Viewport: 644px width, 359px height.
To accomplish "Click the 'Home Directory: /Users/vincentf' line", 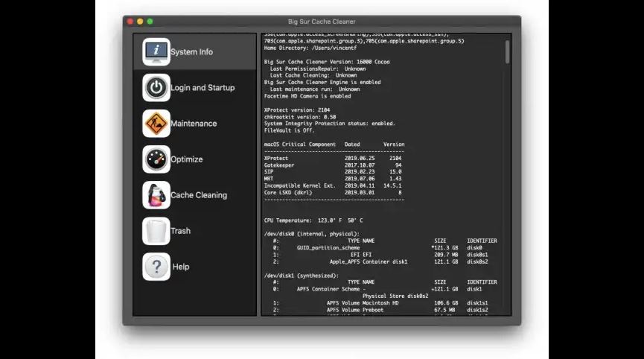I will click(310, 48).
